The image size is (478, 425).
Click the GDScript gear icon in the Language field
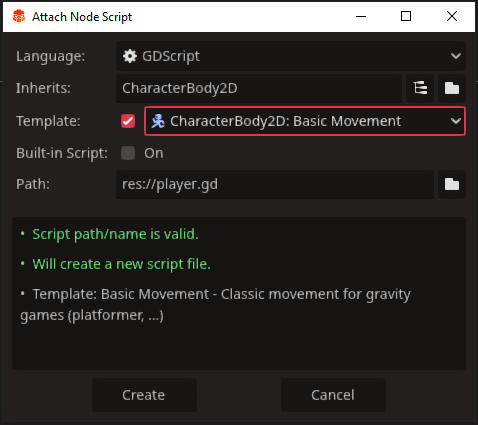click(130, 56)
